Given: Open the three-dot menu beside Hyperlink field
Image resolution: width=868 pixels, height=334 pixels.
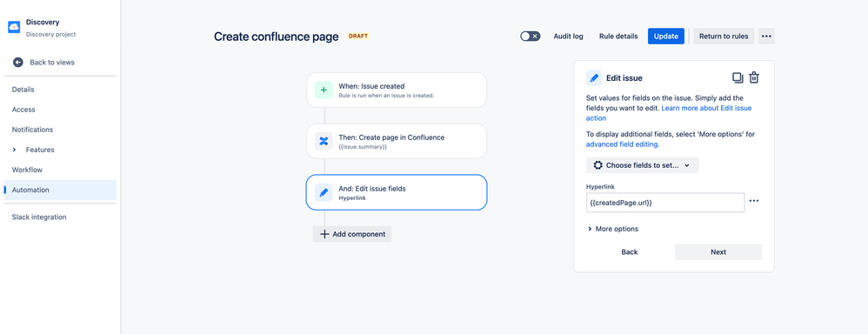Looking at the screenshot, I should pos(754,201).
